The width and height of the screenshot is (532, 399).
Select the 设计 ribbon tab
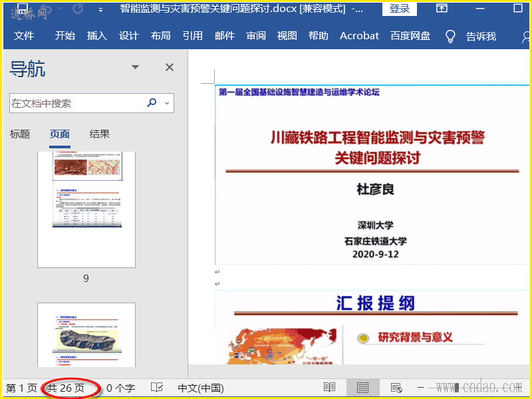[x=128, y=36]
